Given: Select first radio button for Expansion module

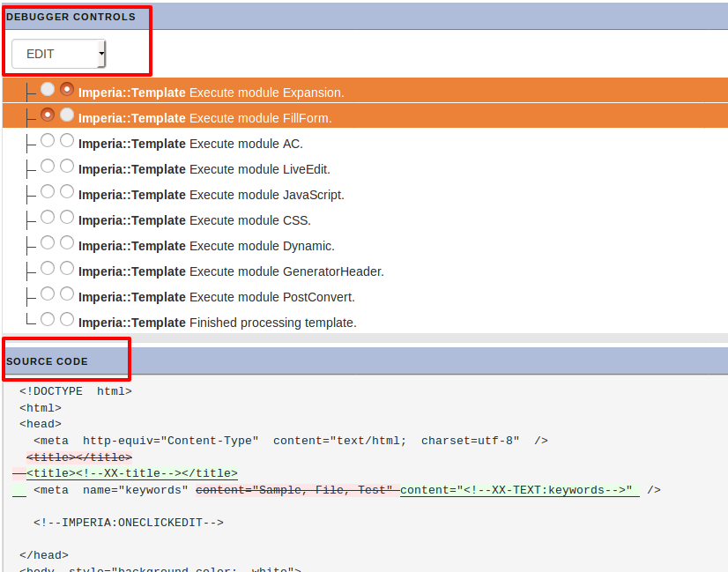Looking at the screenshot, I should 48,89.
